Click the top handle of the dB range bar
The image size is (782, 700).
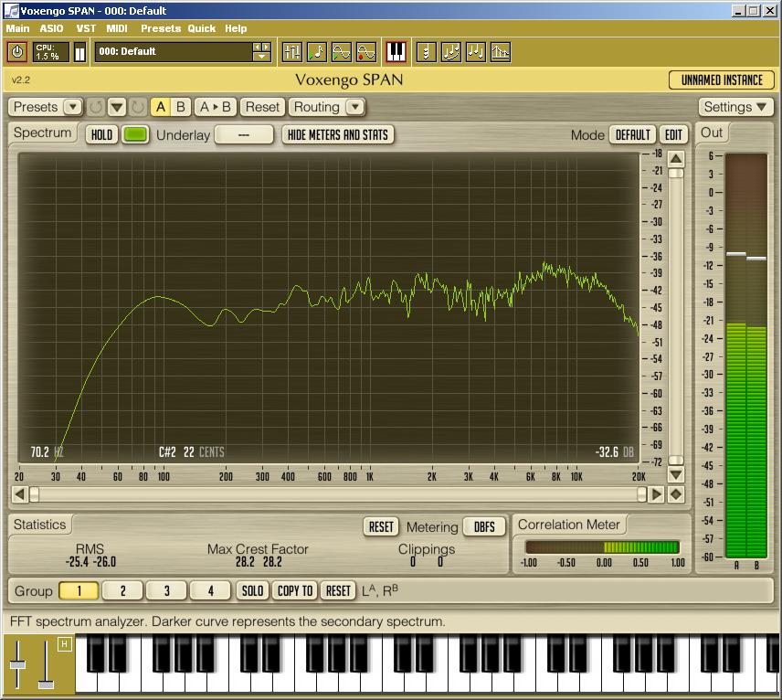pyautogui.click(x=676, y=173)
